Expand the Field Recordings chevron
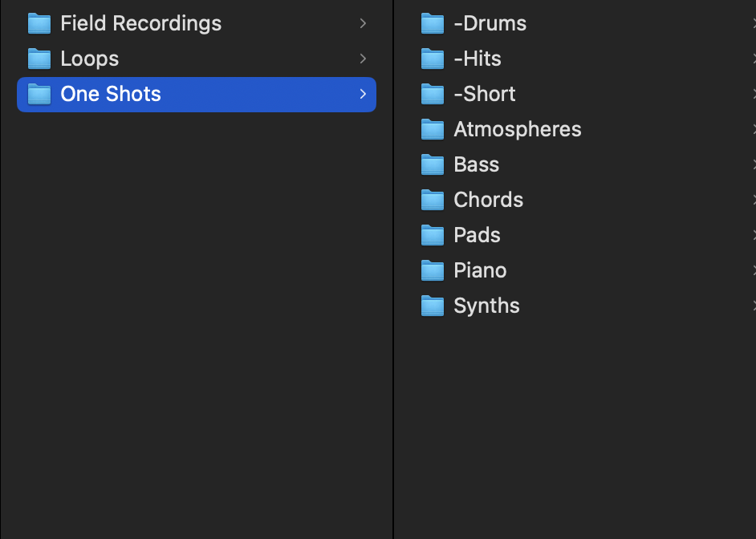Image resolution: width=756 pixels, height=539 pixels. pyautogui.click(x=363, y=24)
